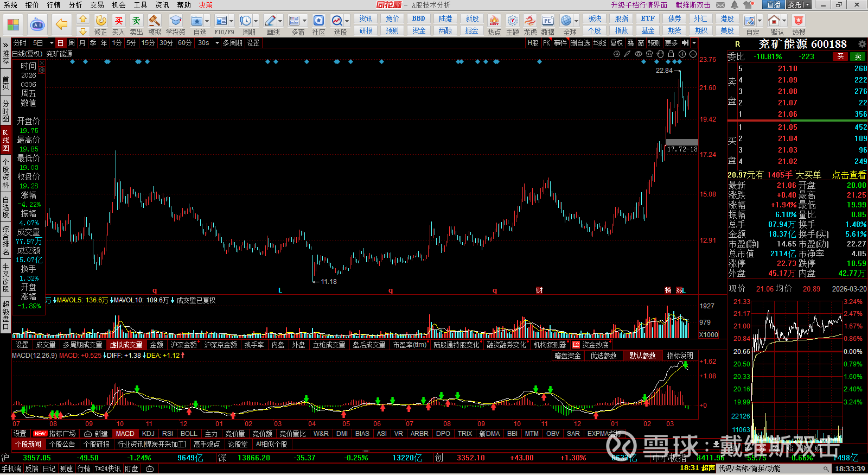The width and height of the screenshot is (868, 475).
Task: Click red 买 button beside 委比
Action: 840,56
